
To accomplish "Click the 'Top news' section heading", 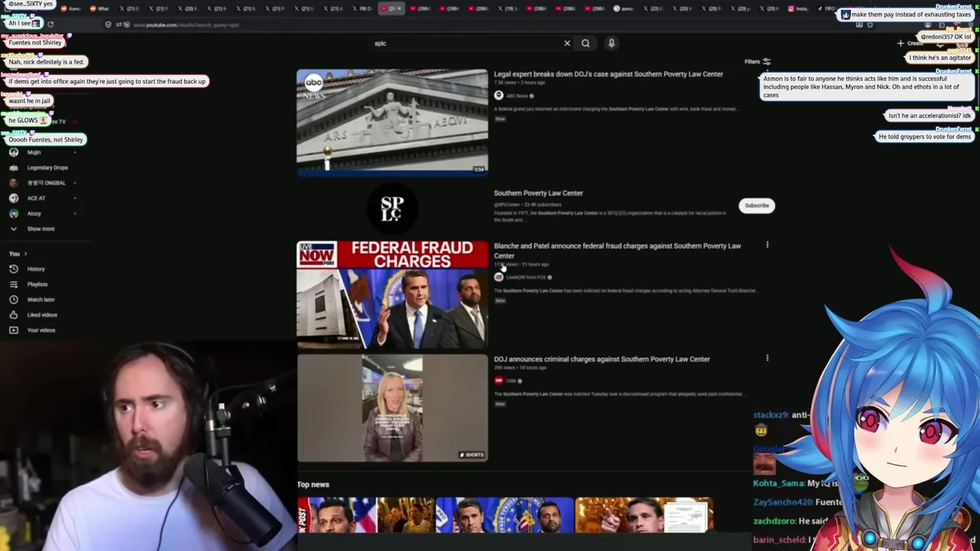I will pyautogui.click(x=313, y=484).
